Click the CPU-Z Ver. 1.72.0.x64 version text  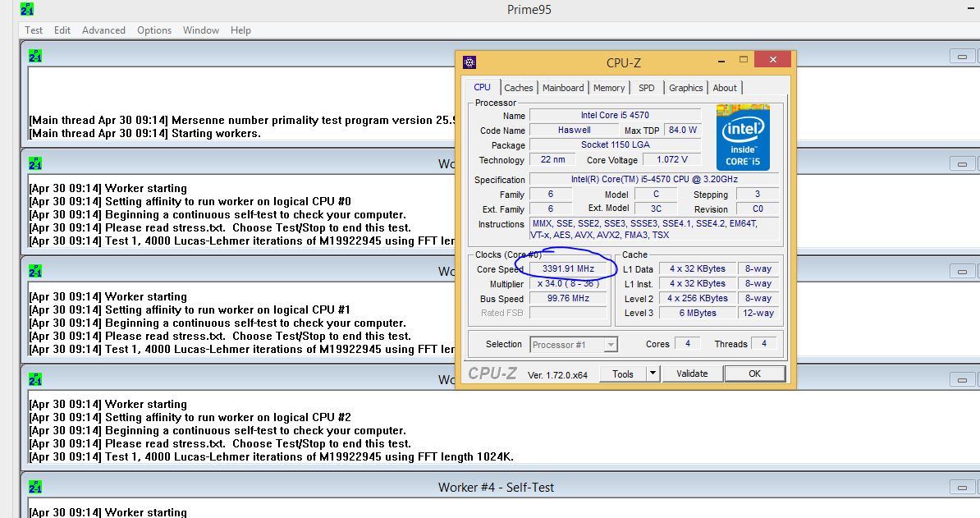tap(557, 375)
